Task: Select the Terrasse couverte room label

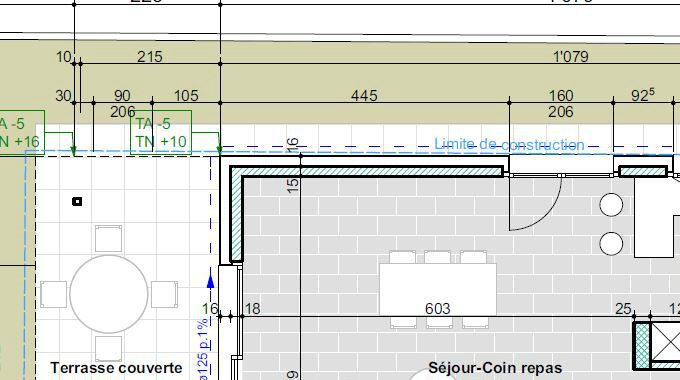Action: pyautogui.click(x=116, y=368)
